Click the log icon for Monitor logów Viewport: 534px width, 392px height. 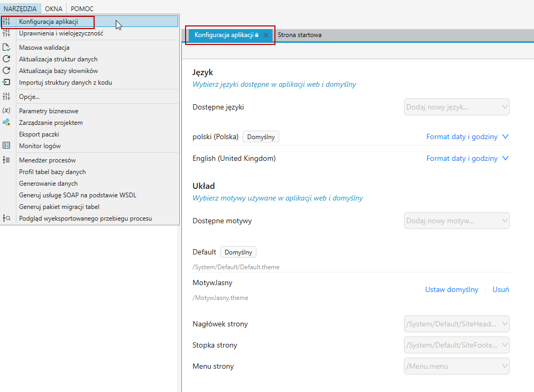6,145
